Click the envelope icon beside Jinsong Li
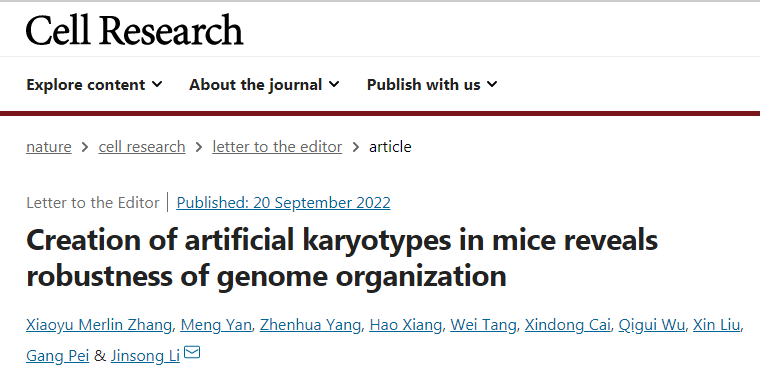Viewport: 760px width, 378px height. click(192, 352)
